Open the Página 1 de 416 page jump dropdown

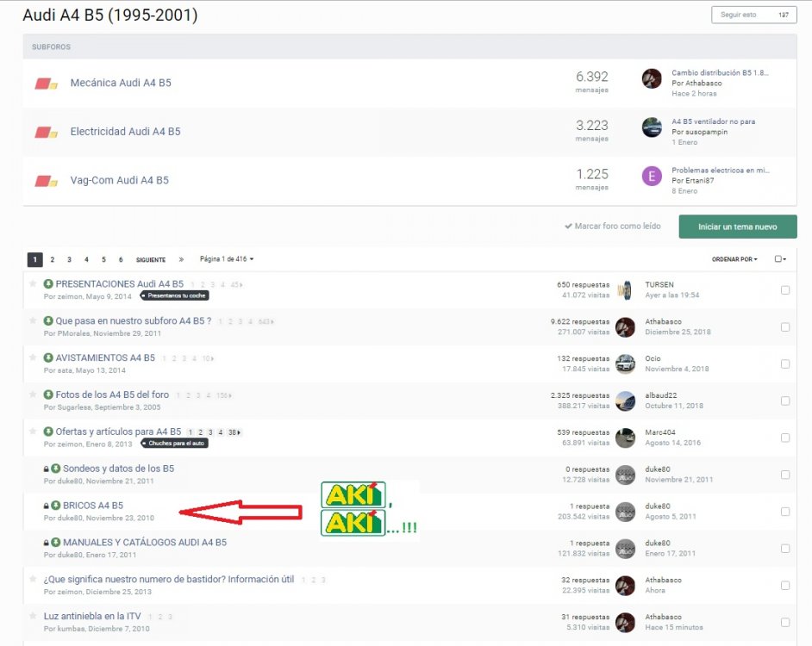pyautogui.click(x=227, y=258)
